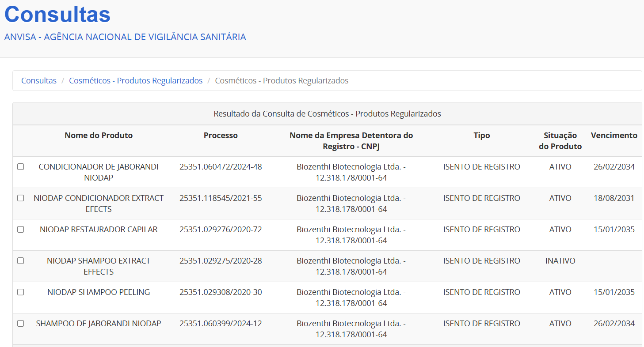Open the Consultas breadcrumb link
Image resolution: width=644 pixels, height=347 pixels.
pos(39,81)
